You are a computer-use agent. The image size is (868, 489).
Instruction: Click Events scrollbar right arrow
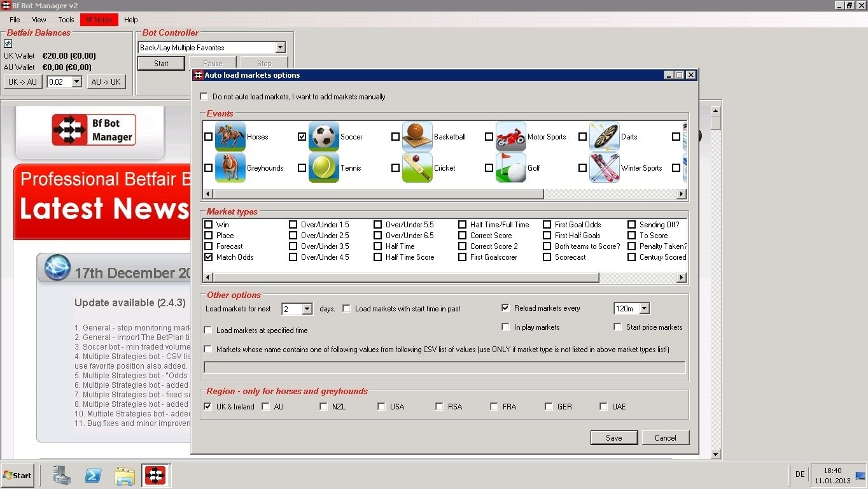tap(682, 194)
